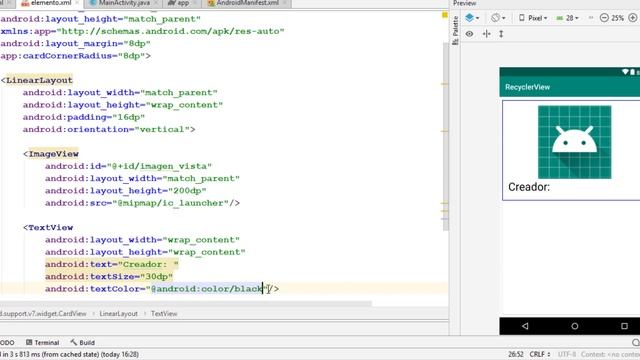This screenshot has width=640, height=360.
Task: Close the MainActivity.java tab
Action: 156,3
